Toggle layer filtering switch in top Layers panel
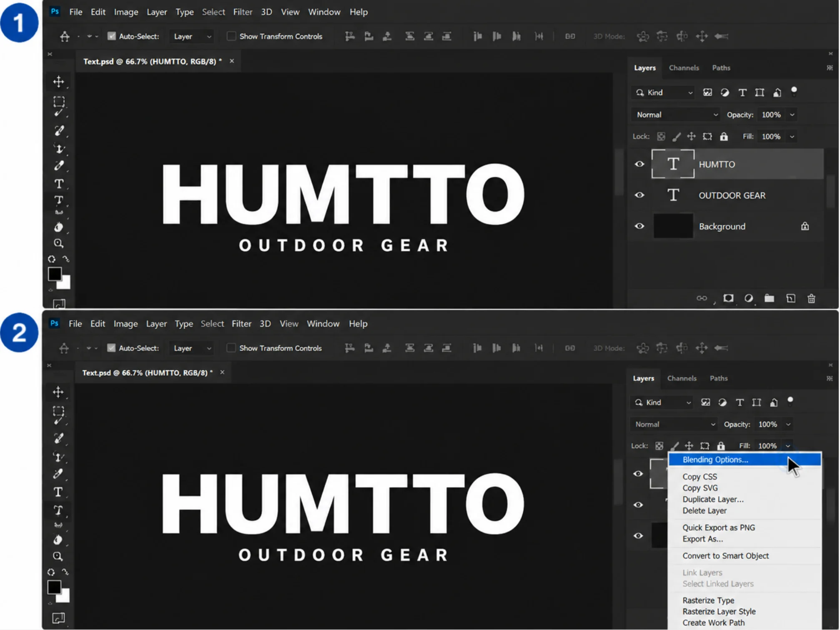The width and height of the screenshot is (840, 630). click(794, 91)
